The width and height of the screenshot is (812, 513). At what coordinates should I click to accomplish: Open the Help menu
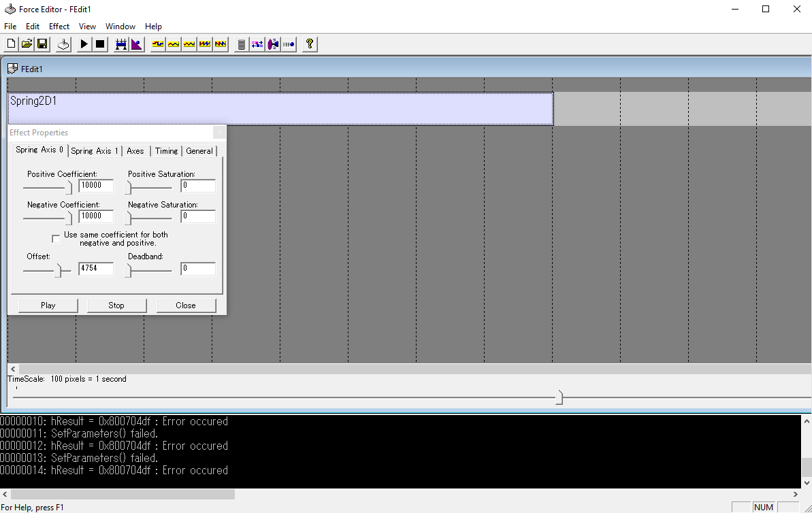tap(153, 27)
